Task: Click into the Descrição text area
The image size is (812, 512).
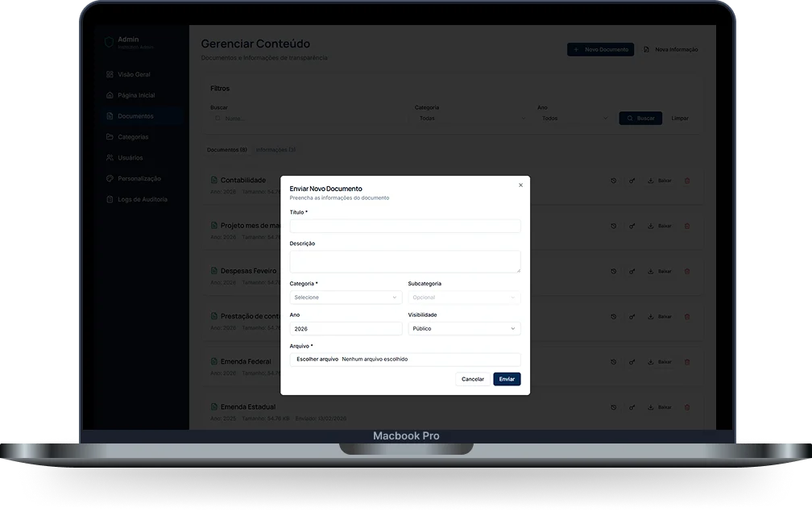Action: click(x=405, y=262)
